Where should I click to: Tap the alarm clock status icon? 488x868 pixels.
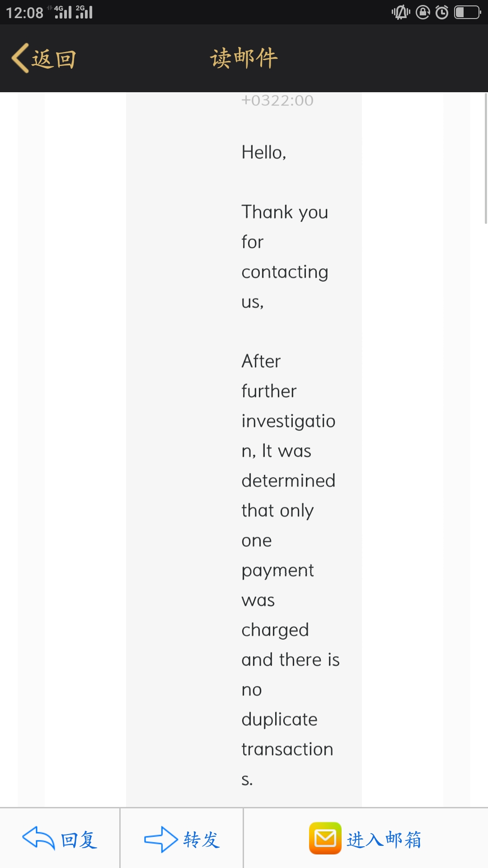click(x=442, y=12)
